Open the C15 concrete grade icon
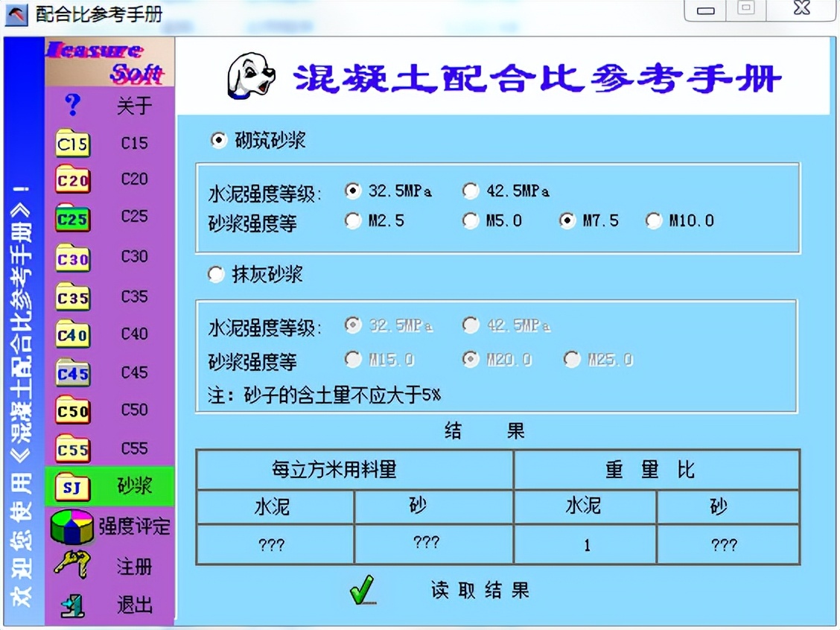This screenshot has width=840, height=630. coord(71,144)
